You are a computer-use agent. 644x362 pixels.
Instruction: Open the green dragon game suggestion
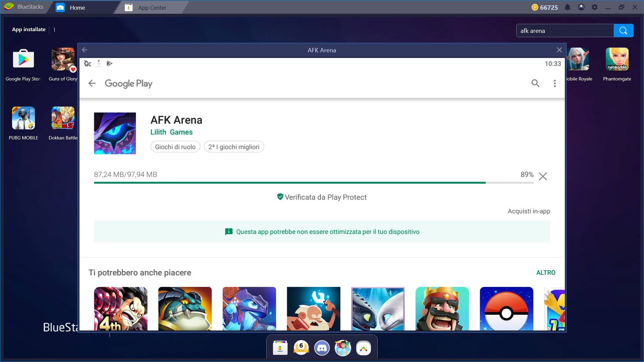point(185,309)
